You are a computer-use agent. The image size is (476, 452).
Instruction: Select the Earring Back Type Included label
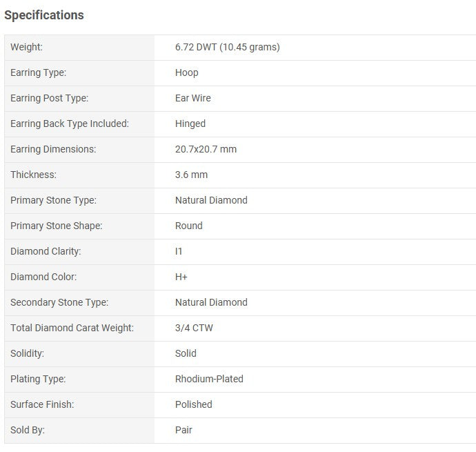pos(70,124)
